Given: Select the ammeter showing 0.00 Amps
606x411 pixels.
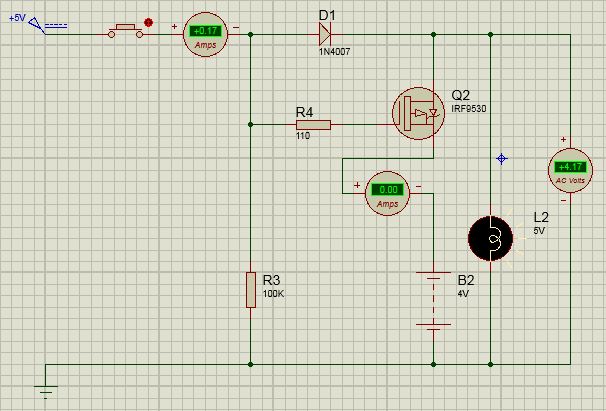Looking at the screenshot, I should point(389,190).
